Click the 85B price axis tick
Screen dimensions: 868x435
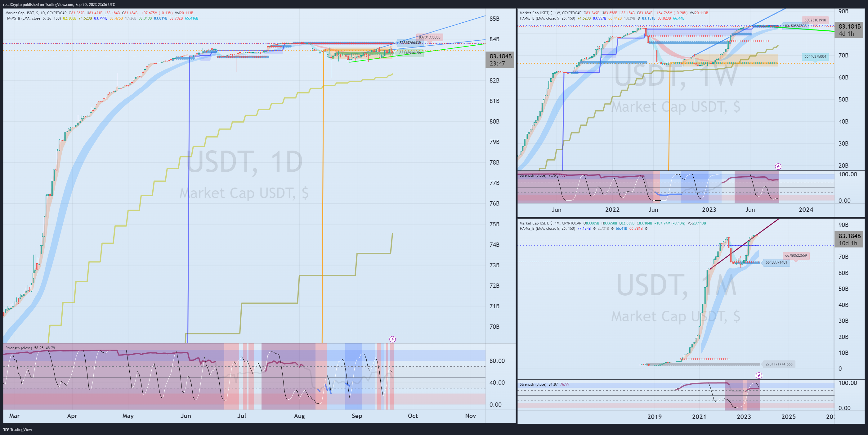click(x=494, y=19)
